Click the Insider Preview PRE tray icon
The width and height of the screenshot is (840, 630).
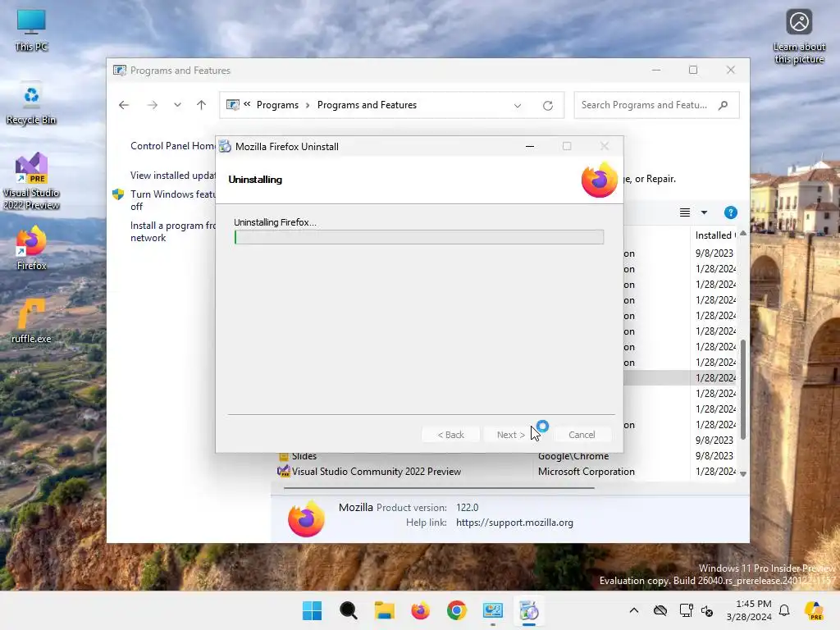[x=815, y=610]
